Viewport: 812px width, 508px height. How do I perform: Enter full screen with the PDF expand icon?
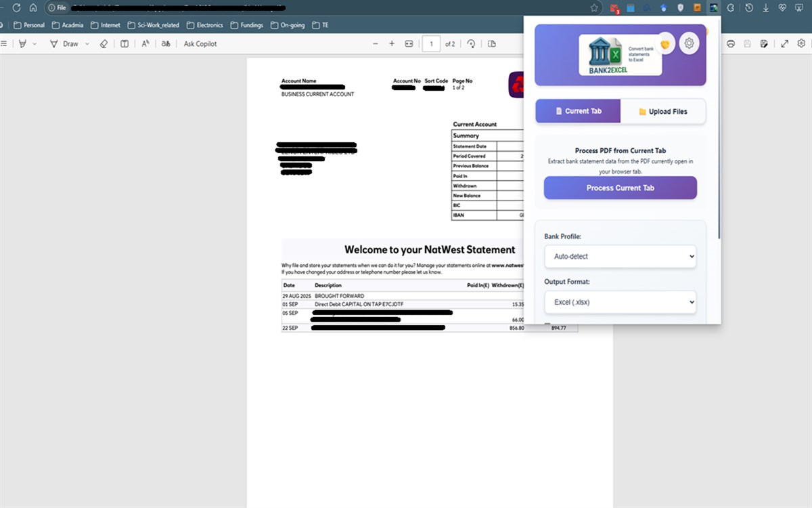(x=785, y=43)
